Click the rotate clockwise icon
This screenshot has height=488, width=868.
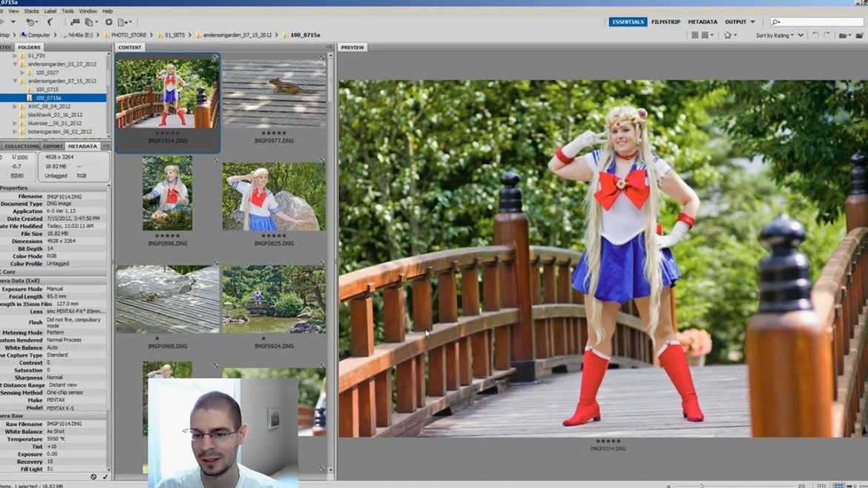point(828,35)
